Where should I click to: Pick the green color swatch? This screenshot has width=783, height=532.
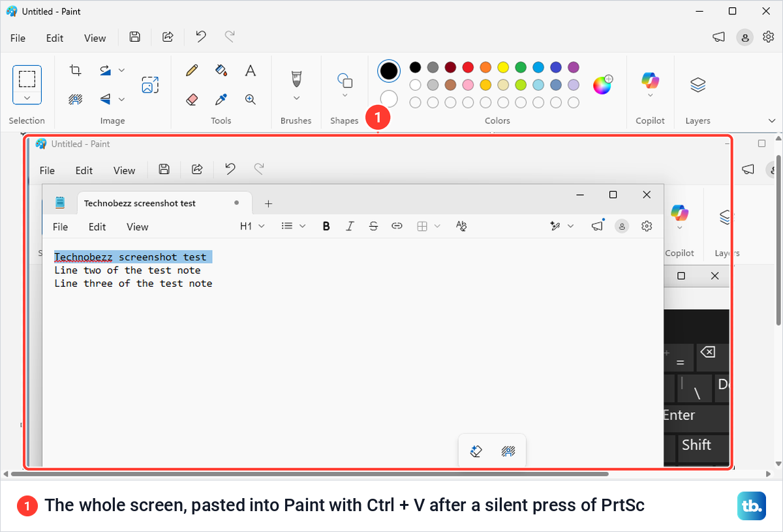[521, 67]
